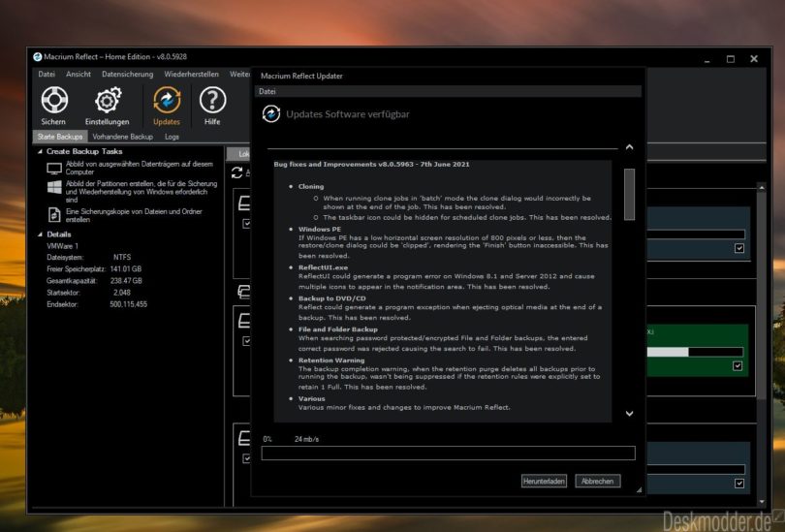The image size is (785, 532).
Task: Open Datei menu in Updater dialog
Action: tap(267, 91)
